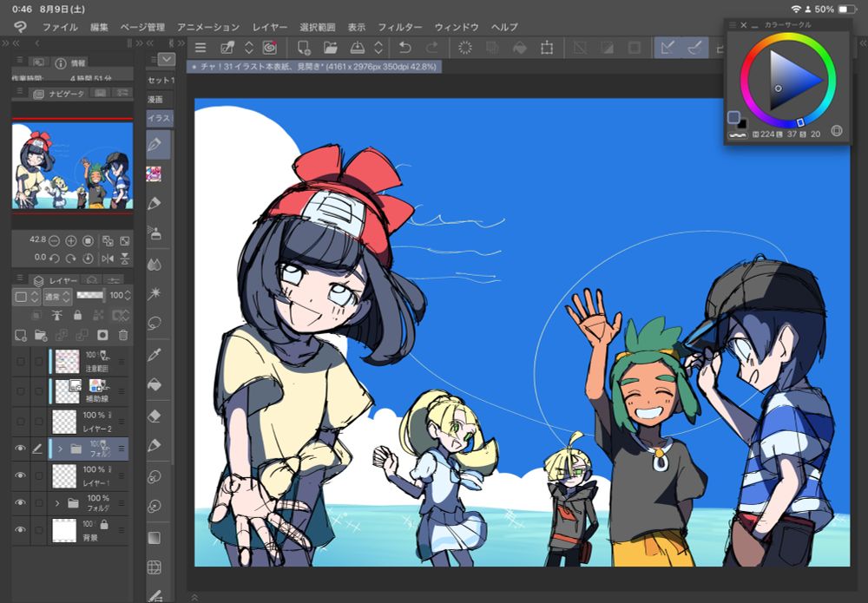Open the 通常 blending mode dropdown
Screen dimensions: 868x603
[x=56, y=297]
